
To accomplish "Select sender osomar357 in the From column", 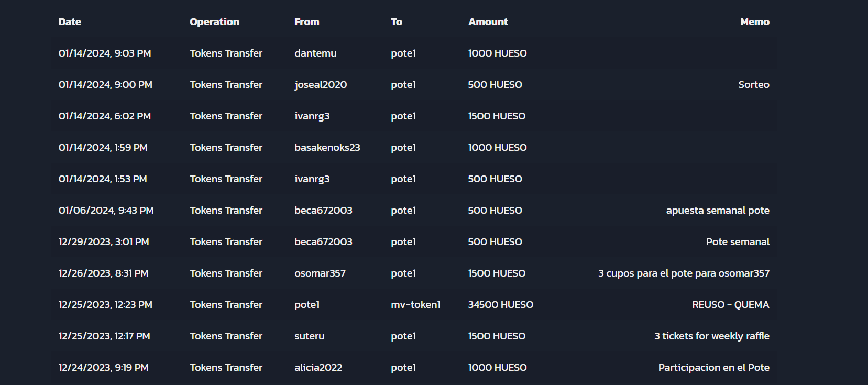I will (x=320, y=273).
